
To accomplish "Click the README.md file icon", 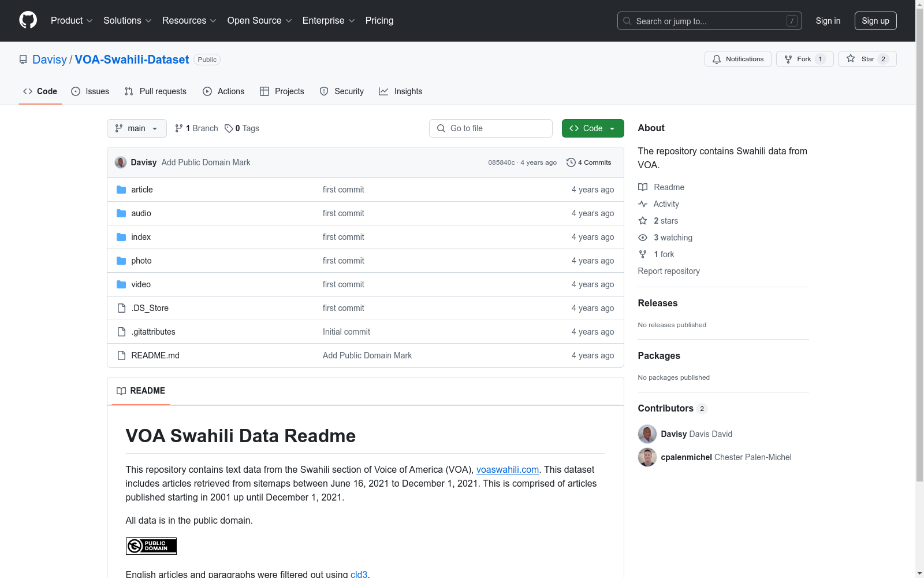I will pyautogui.click(x=121, y=355).
